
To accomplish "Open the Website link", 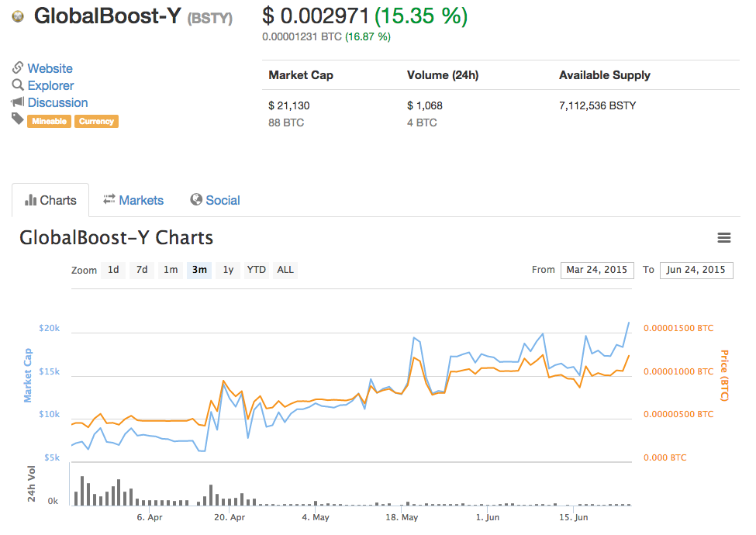I will [50, 68].
